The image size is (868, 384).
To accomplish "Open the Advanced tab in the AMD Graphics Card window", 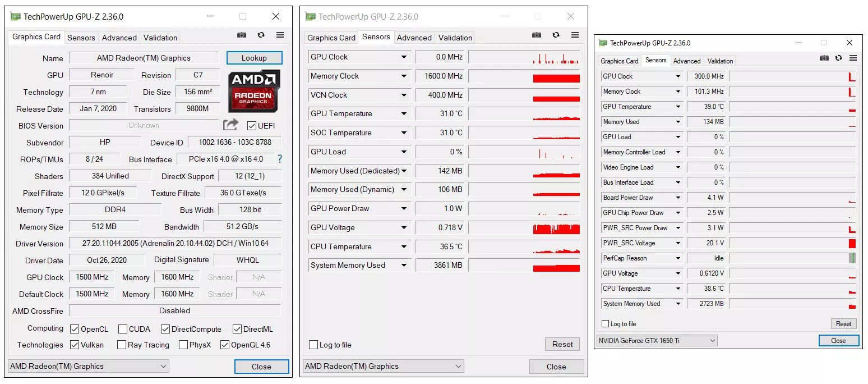I will (119, 38).
